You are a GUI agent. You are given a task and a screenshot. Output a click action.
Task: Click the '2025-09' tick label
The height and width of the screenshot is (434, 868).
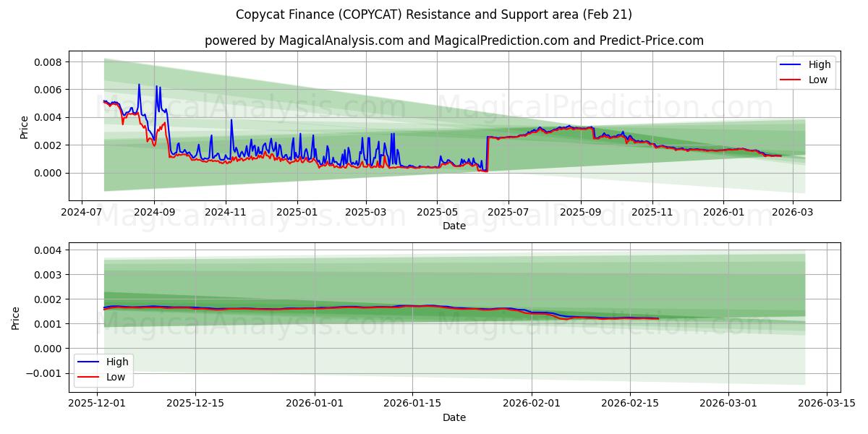tap(582, 213)
